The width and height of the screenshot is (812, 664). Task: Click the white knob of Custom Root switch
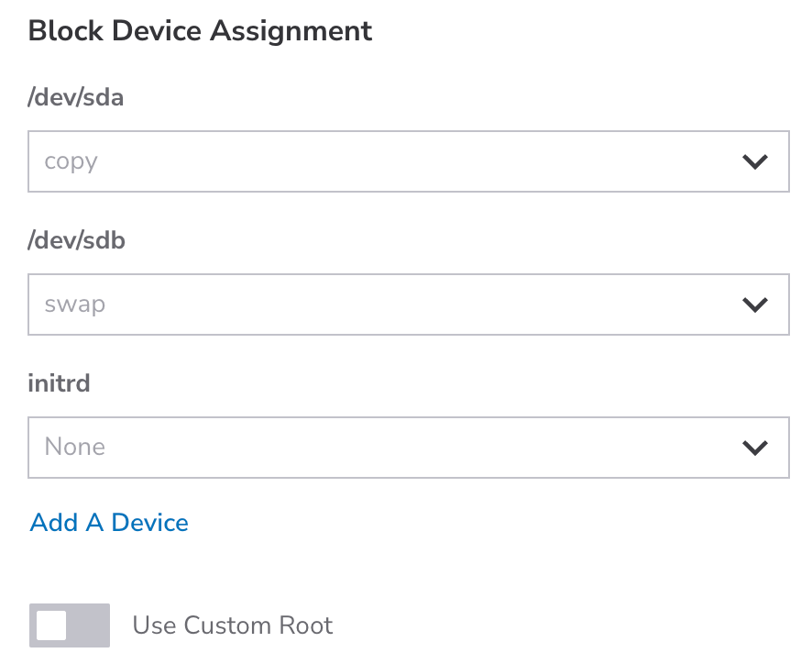(x=51, y=625)
